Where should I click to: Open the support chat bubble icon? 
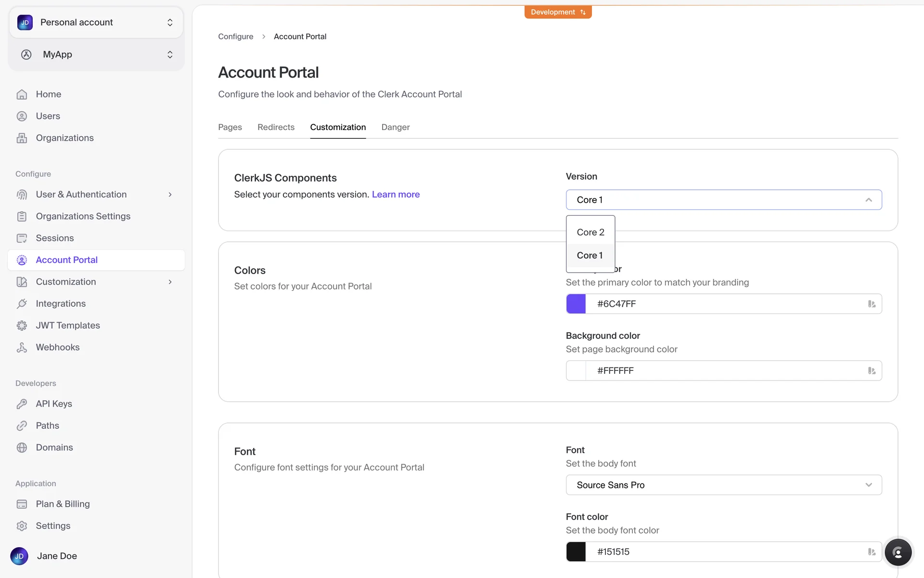898,552
